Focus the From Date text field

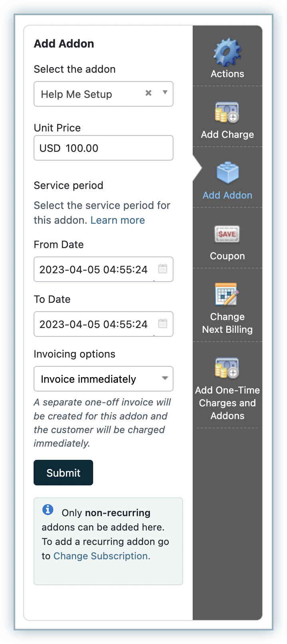[x=94, y=270]
